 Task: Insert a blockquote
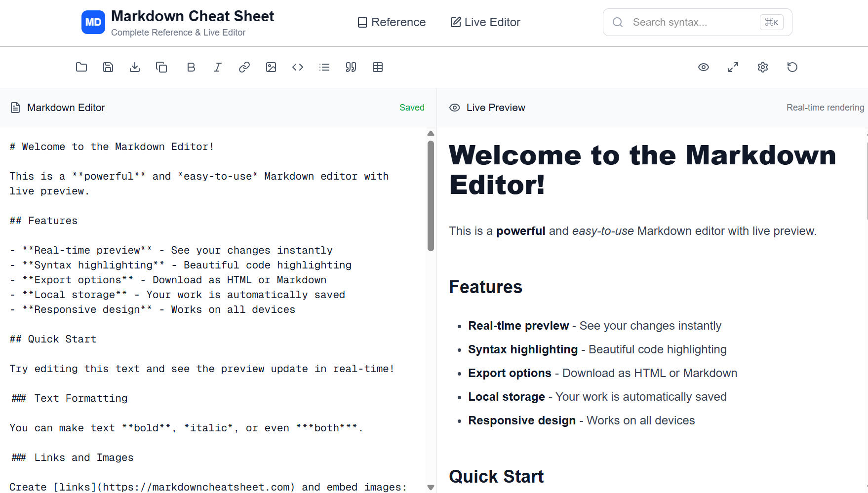coord(351,67)
